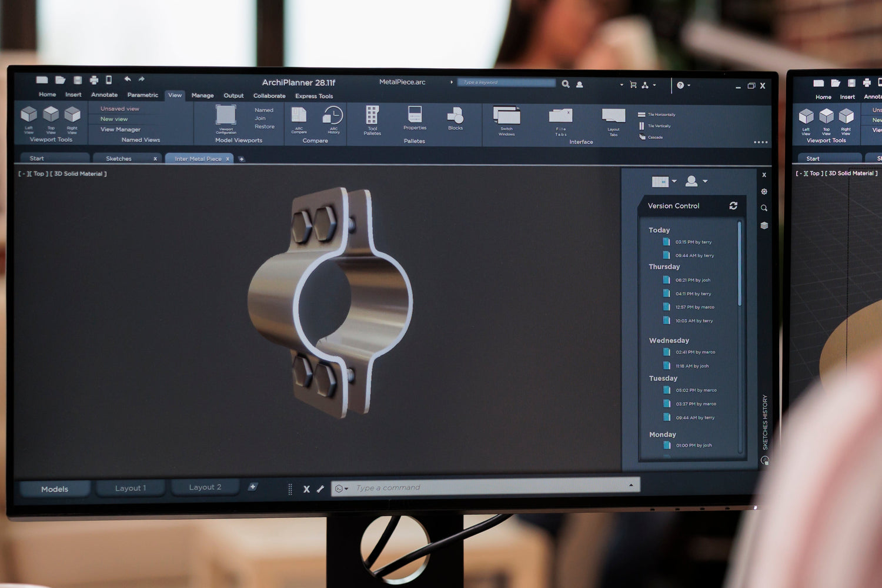
Task: Add a new document tab
Action: tap(241, 159)
